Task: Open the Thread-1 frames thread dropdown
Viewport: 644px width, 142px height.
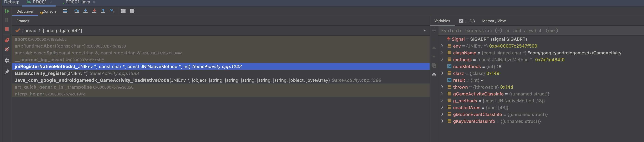Action: point(424,31)
